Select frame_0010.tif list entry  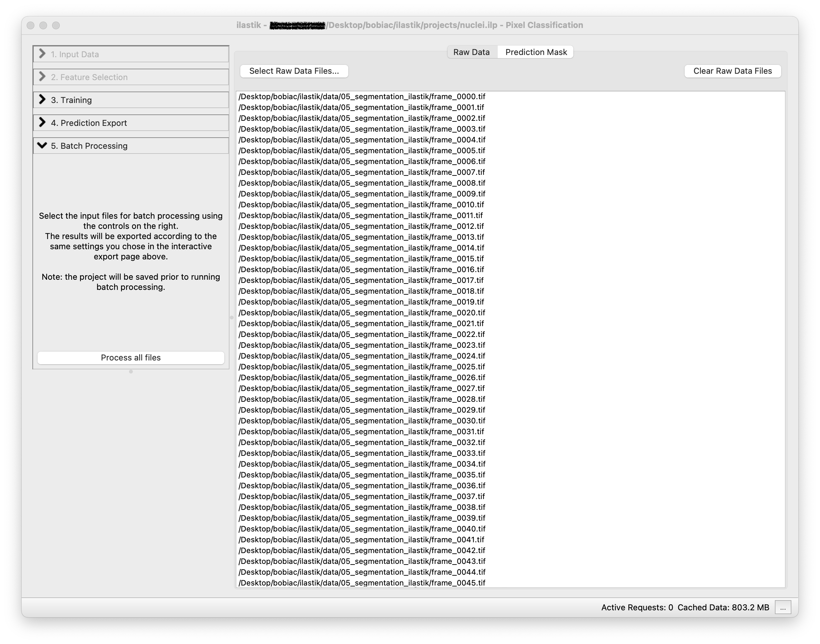[361, 205]
